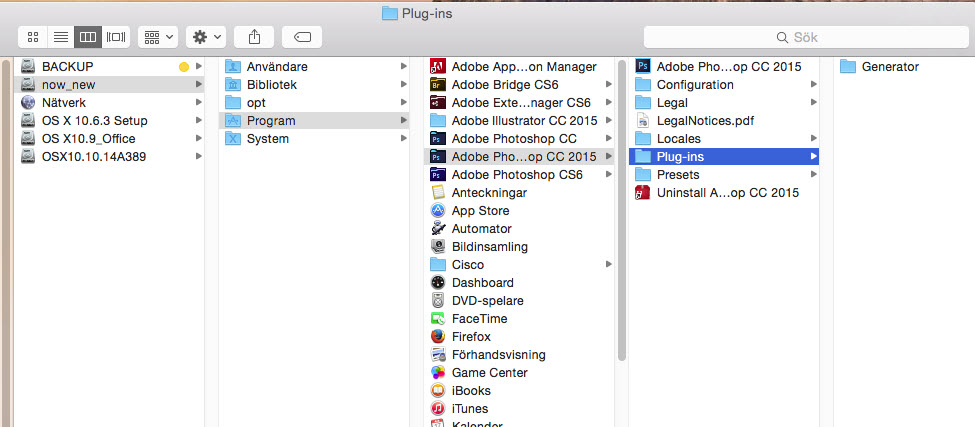Expand the Cisco folder arrow
The width and height of the screenshot is (975, 427).
609,265
